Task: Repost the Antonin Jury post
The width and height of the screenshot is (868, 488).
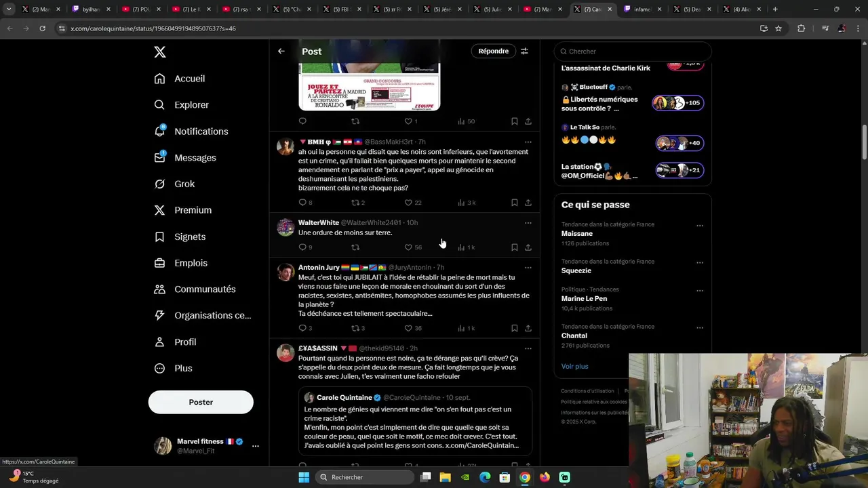Action: 358,328
